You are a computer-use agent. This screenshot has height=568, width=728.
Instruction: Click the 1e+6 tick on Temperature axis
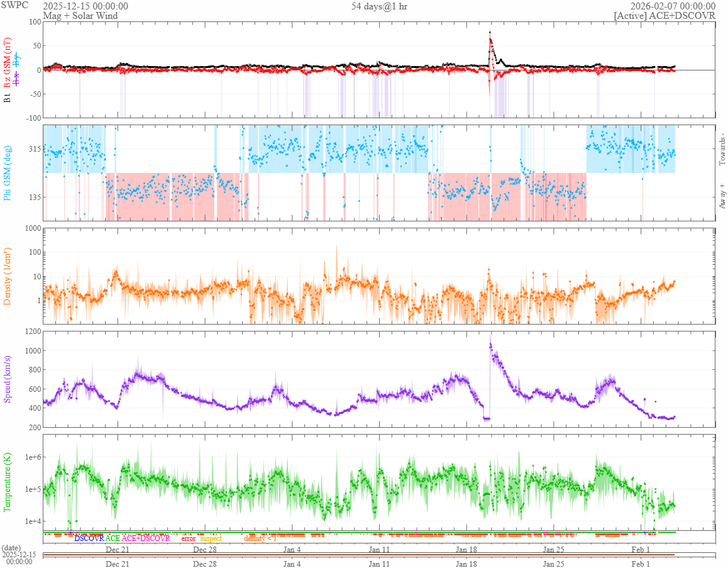pos(33,457)
